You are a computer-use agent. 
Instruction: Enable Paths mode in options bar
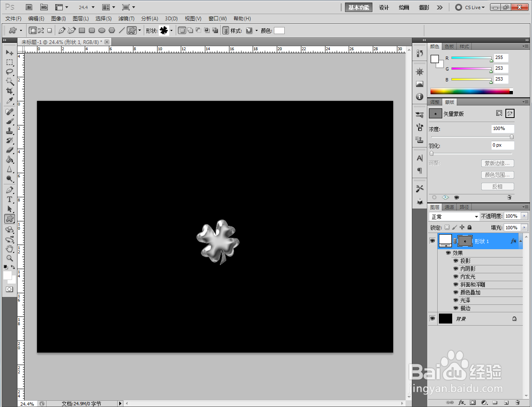(41, 30)
